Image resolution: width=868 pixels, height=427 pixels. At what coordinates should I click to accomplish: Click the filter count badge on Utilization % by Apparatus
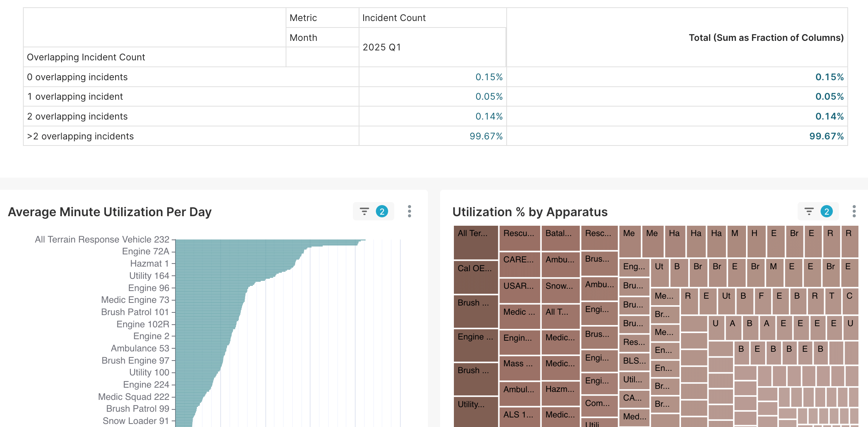826,211
